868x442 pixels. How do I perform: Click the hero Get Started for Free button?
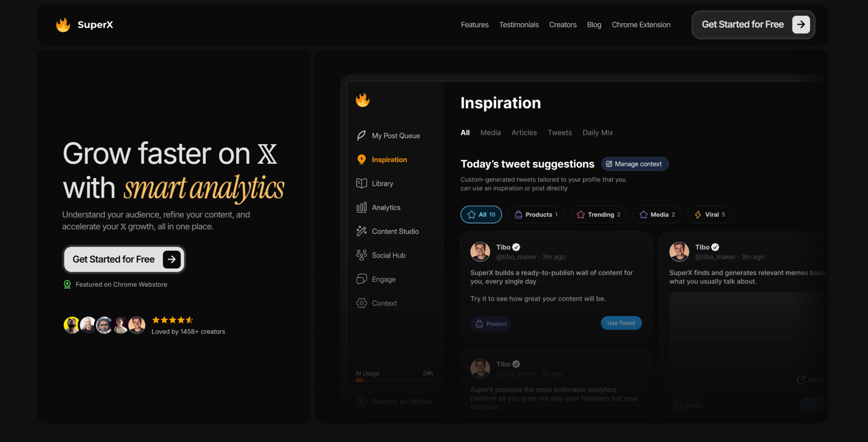(124, 259)
